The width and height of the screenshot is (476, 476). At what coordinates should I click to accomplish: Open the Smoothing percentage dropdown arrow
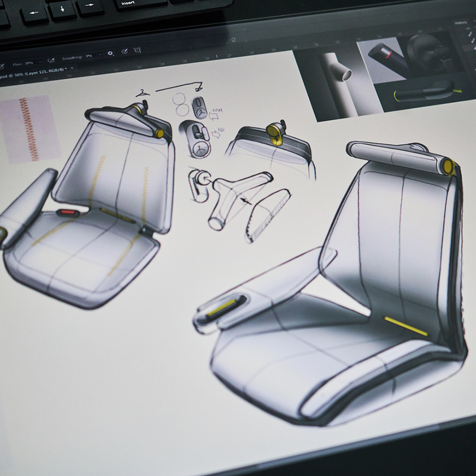pos(100,55)
